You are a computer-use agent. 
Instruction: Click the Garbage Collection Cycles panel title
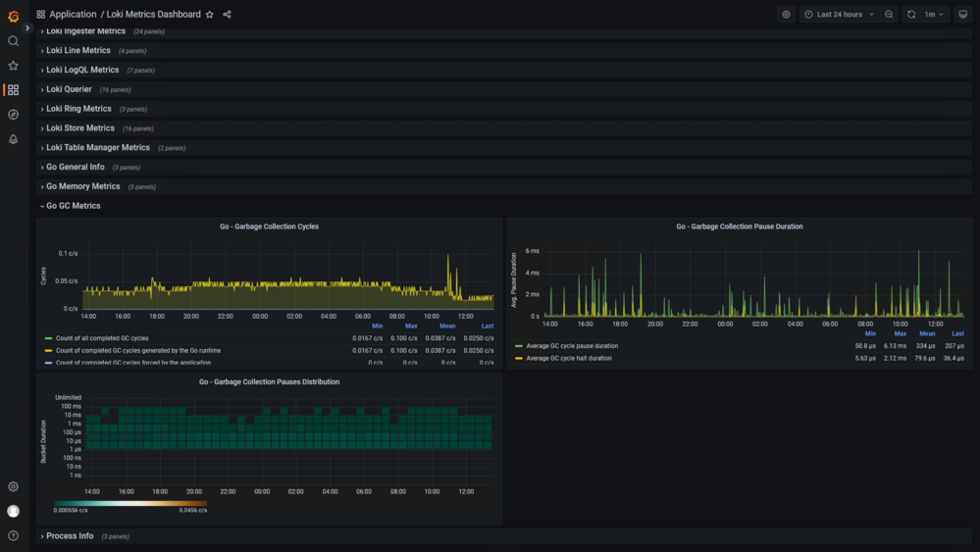[270, 226]
